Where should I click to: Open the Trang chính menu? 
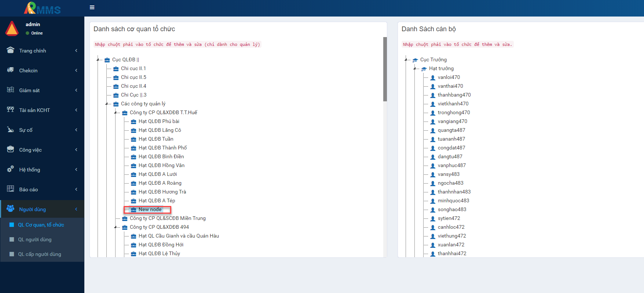tap(42, 51)
